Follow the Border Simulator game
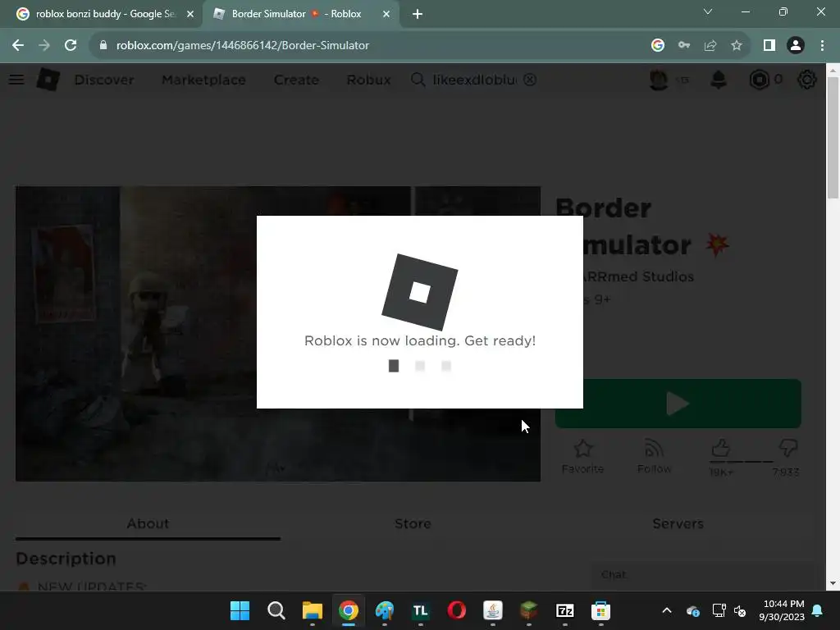This screenshot has height=630, width=840. [x=654, y=456]
